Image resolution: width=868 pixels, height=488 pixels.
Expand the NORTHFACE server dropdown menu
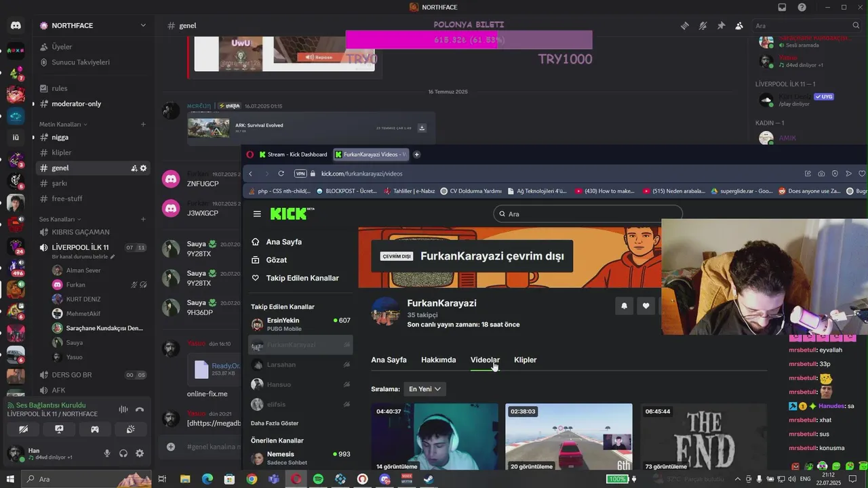pyautogui.click(x=143, y=26)
